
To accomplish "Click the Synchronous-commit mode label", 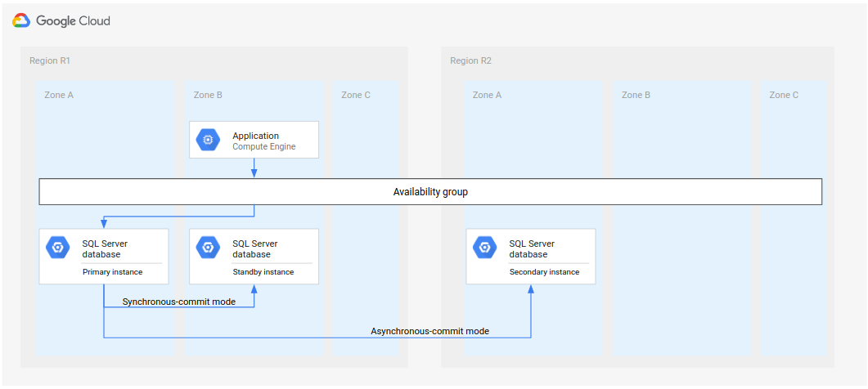I will [x=178, y=302].
